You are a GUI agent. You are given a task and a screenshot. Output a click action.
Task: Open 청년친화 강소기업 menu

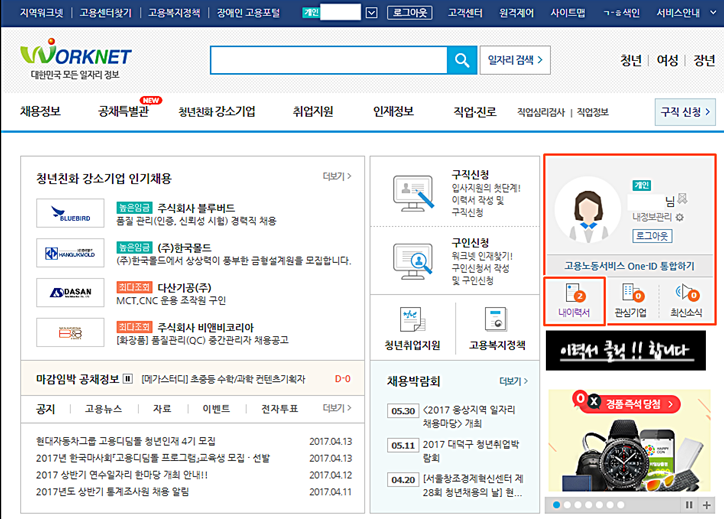point(217,111)
